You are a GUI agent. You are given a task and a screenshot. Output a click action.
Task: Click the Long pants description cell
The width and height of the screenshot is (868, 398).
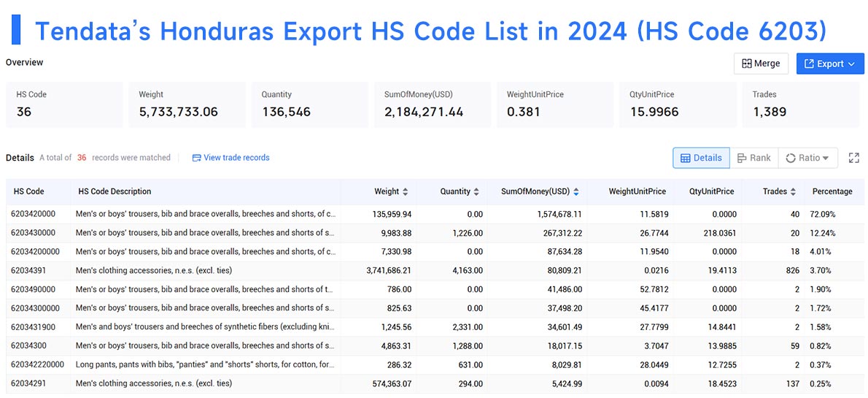(206, 364)
